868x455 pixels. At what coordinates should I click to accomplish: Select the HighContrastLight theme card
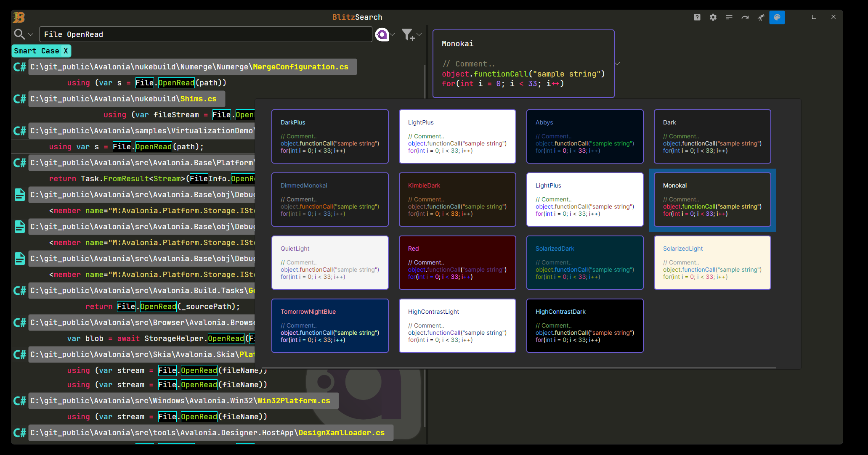[457, 325]
